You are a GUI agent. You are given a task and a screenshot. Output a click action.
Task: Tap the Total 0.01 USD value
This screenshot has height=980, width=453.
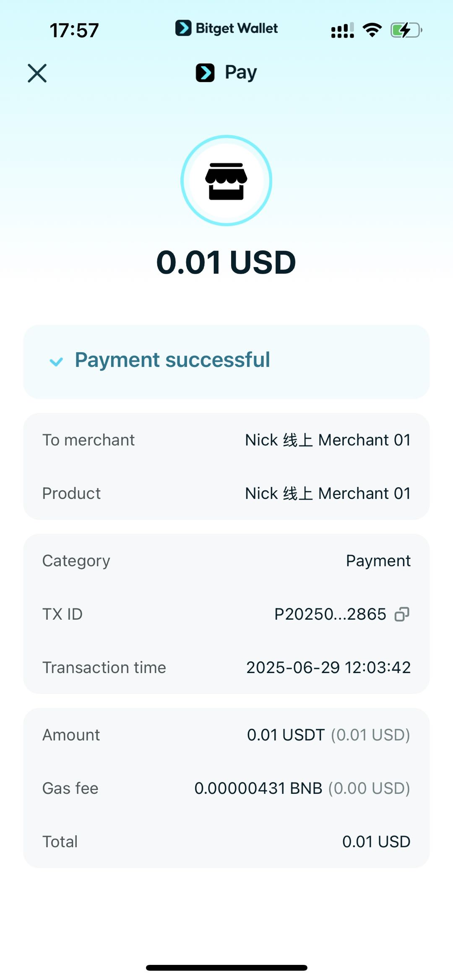[376, 842]
